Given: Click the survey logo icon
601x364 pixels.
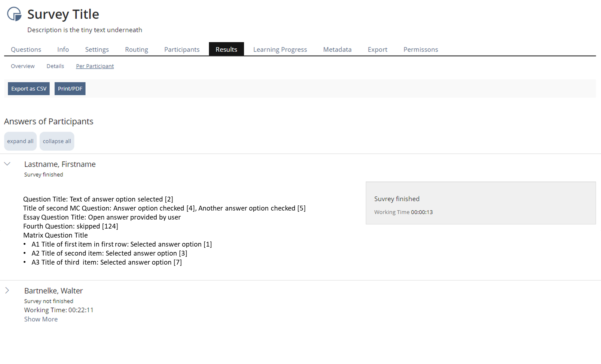Looking at the screenshot, I should point(14,14).
